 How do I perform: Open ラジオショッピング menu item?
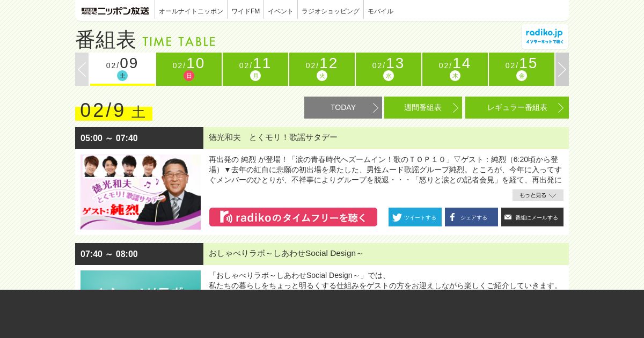pos(331,11)
